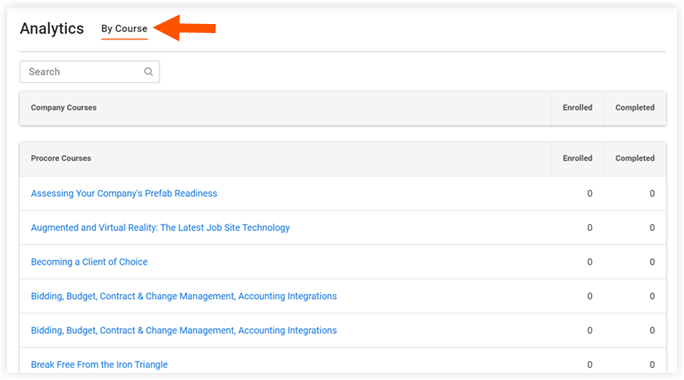Viewport: 684px width, 380px height.
Task: Open Becoming a Client of Choice course
Action: point(89,262)
